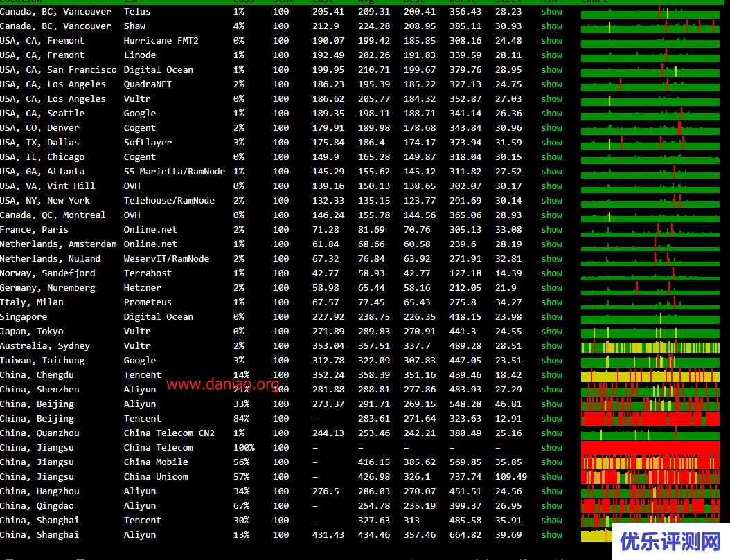Click show for Quanzhou China Telecom CN2

[x=552, y=433]
